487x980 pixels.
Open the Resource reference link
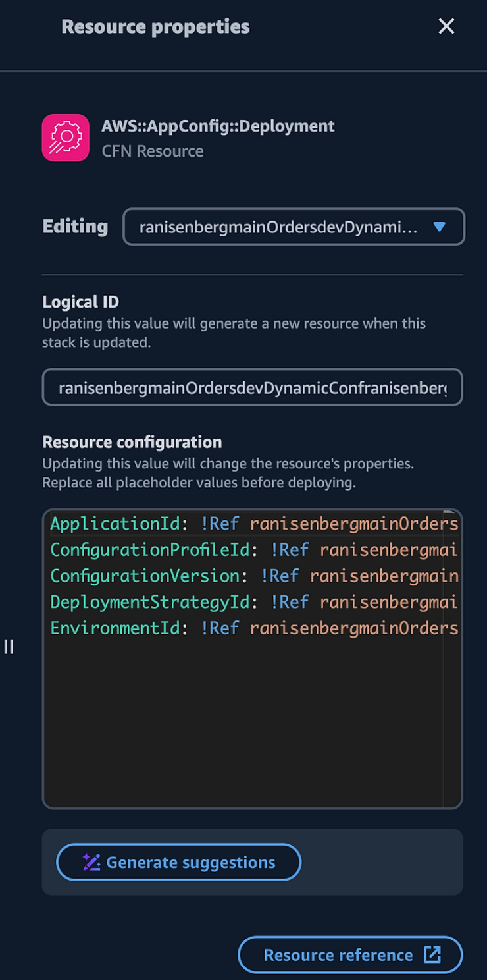click(350, 955)
